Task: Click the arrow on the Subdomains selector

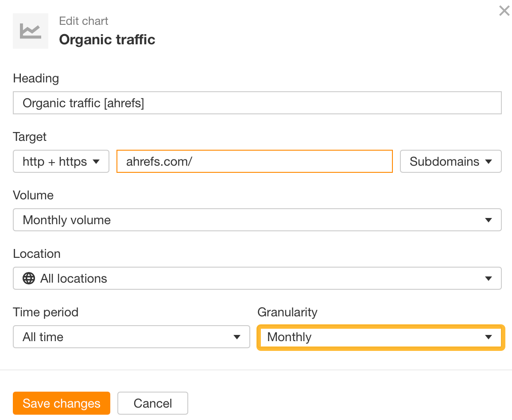Action: [488, 161]
